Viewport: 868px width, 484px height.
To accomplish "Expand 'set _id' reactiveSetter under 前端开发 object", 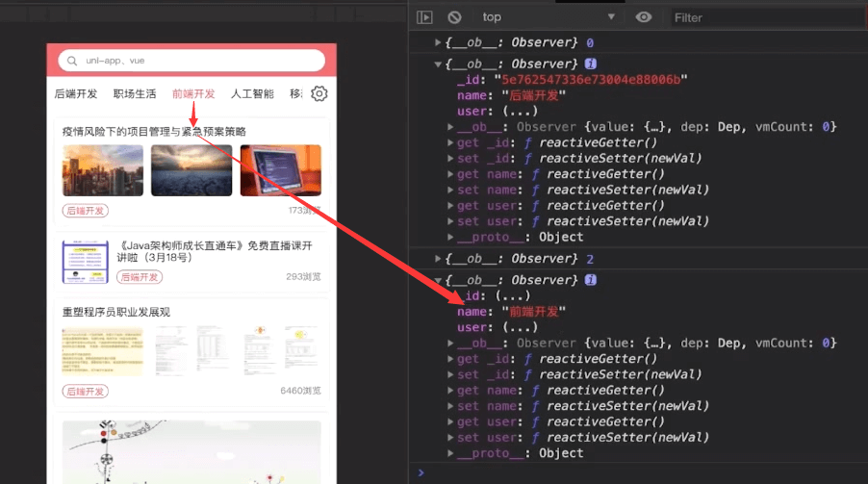I will pos(450,374).
